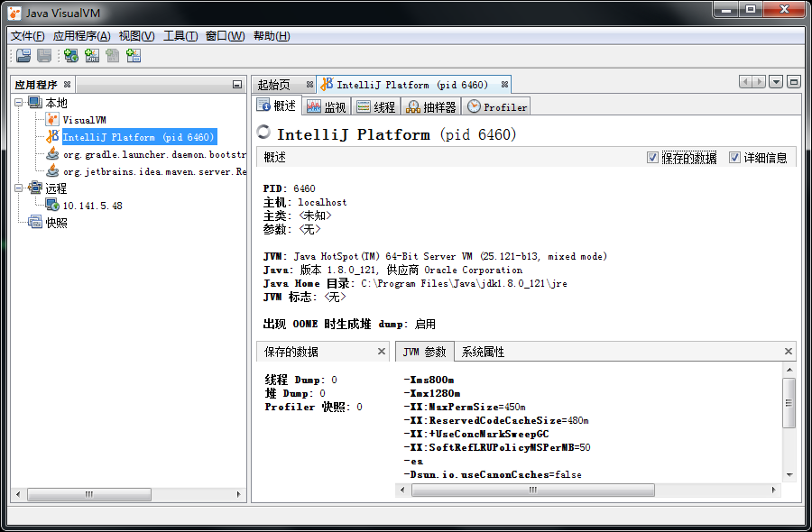Viewport: 812px width, 532px height.
Task: Close the 保存的数据 panel
Action: click(381, 352)
